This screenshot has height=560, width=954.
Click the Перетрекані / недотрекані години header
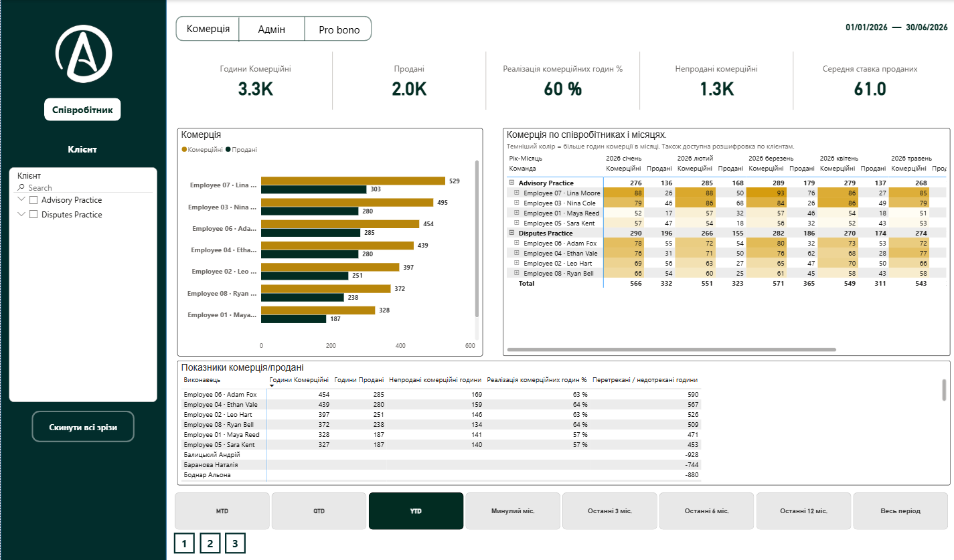pyautogui.click(x=645, y=380)
